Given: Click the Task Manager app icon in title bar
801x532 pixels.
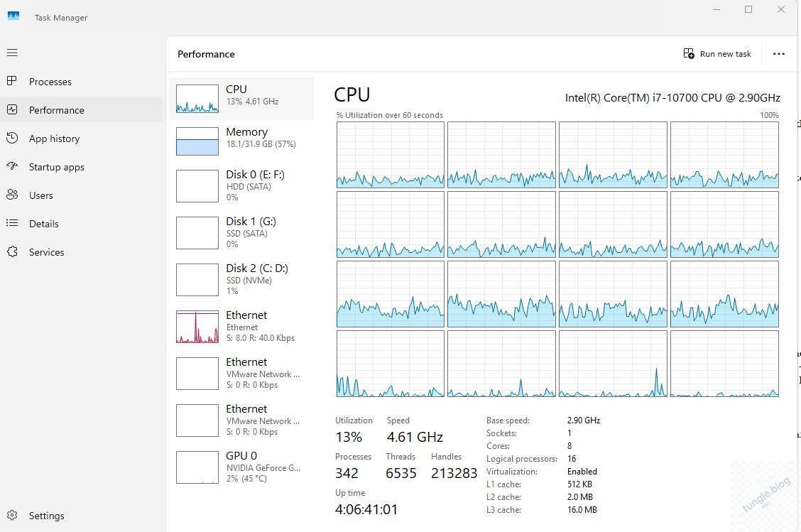Looking at the screenshot, I should click(13, 16).
